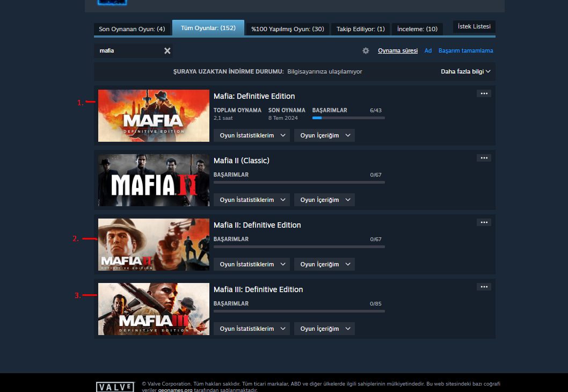Click the achievement progress bar showing 6/43
The height and width of the screenshot is (392, 568).
(x=348, y=118)
